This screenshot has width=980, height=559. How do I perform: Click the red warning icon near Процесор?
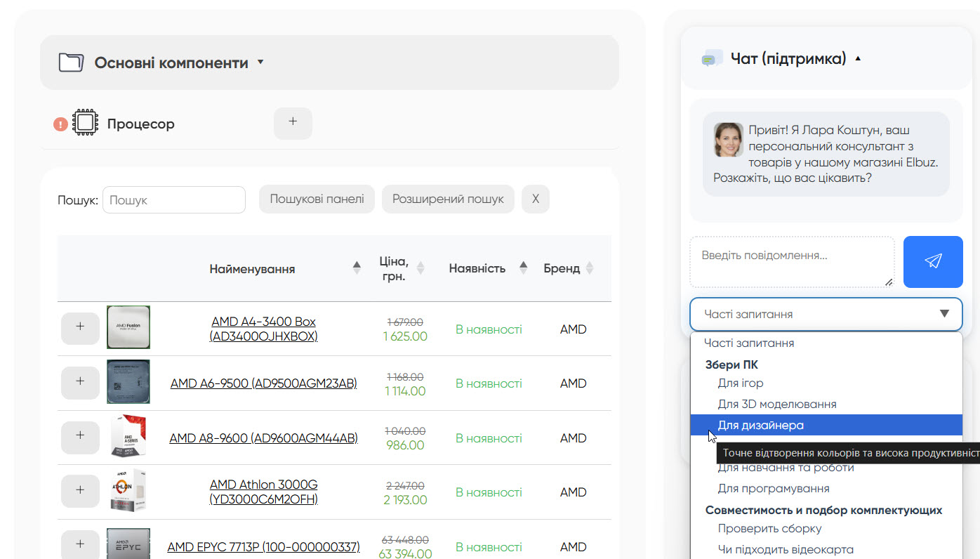[61, 124]
